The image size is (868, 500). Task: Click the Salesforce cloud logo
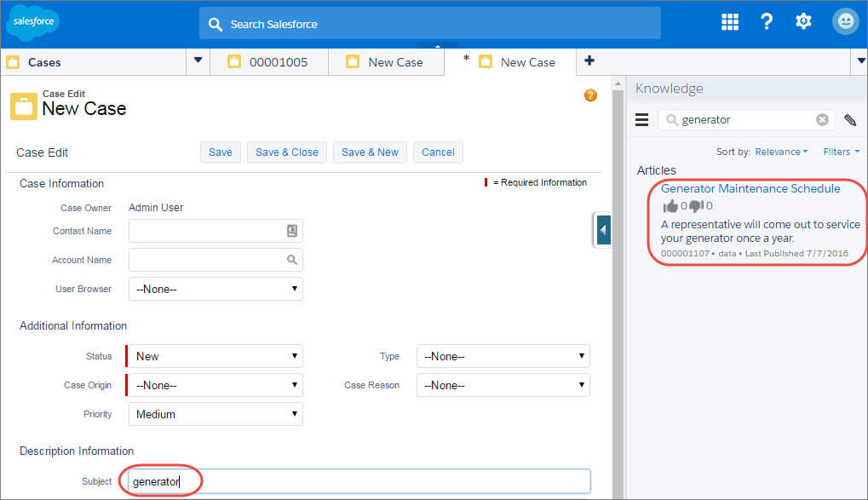(x=32, y=22)
